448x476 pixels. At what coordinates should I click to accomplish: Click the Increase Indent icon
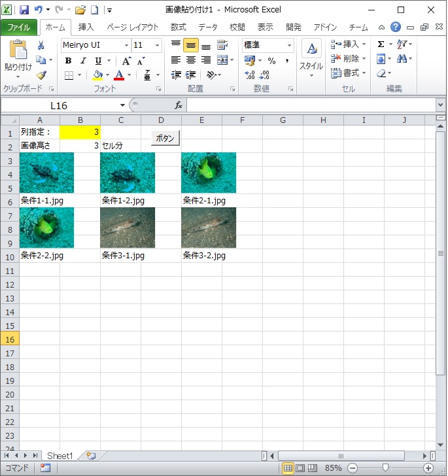tap(191, 75)
